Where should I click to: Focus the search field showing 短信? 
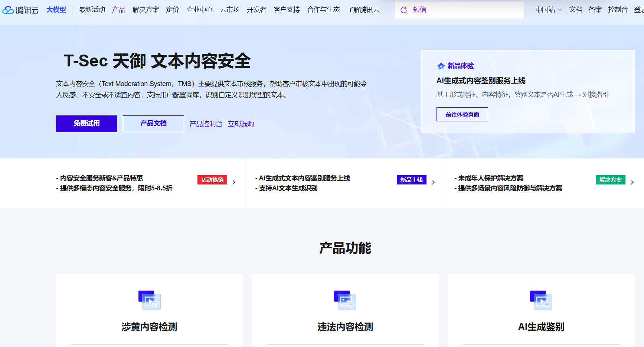(459, 10)
